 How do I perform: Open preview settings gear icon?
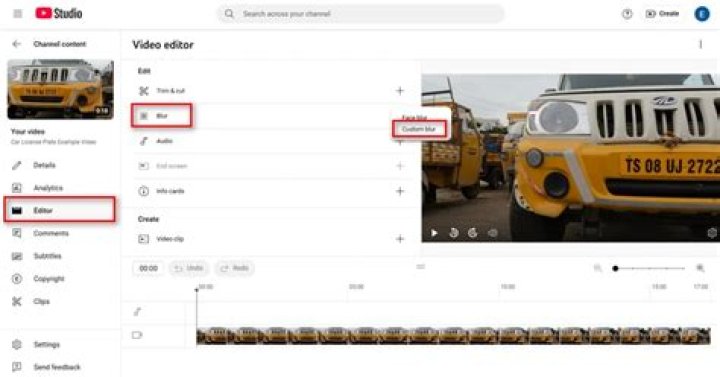click(x=712, y=233)
